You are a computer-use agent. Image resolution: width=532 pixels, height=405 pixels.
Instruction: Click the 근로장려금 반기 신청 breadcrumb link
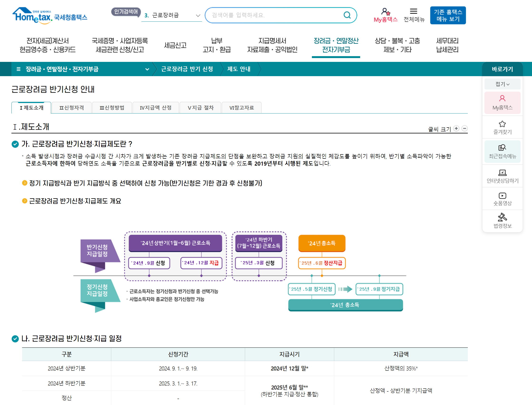coord(187,69)
